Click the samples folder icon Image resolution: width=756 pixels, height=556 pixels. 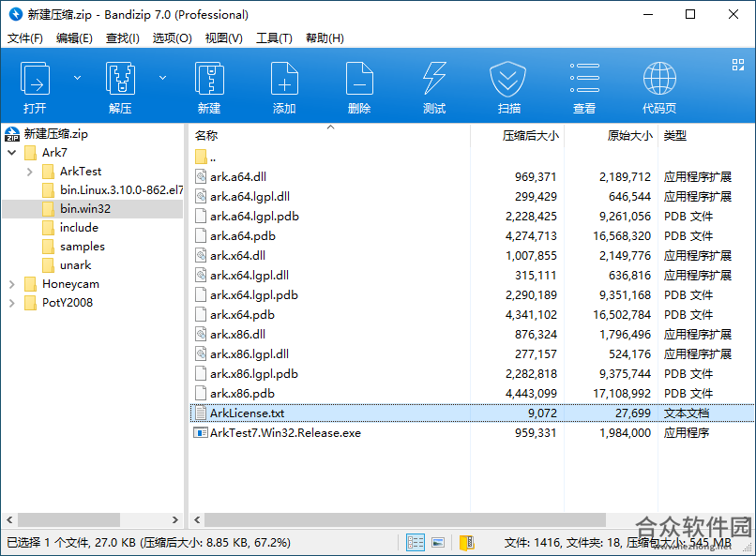coord(48,247)
